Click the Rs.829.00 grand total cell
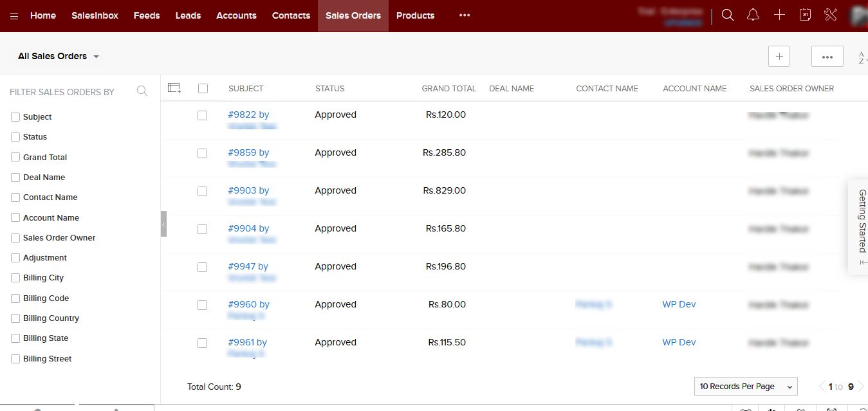Viewport: 868px width, 411px height. [444, 190]
